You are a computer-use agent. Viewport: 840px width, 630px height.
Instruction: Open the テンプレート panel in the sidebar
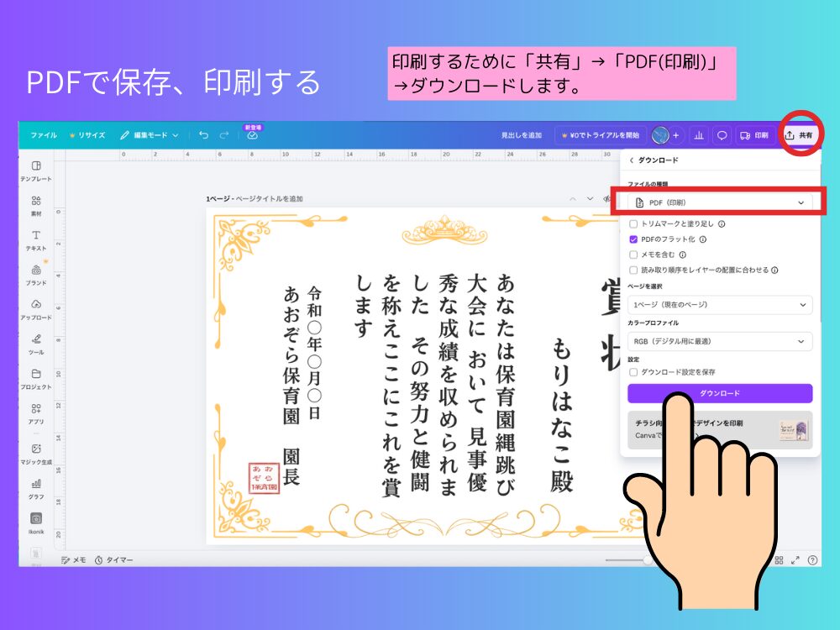[x=36, y=171]
